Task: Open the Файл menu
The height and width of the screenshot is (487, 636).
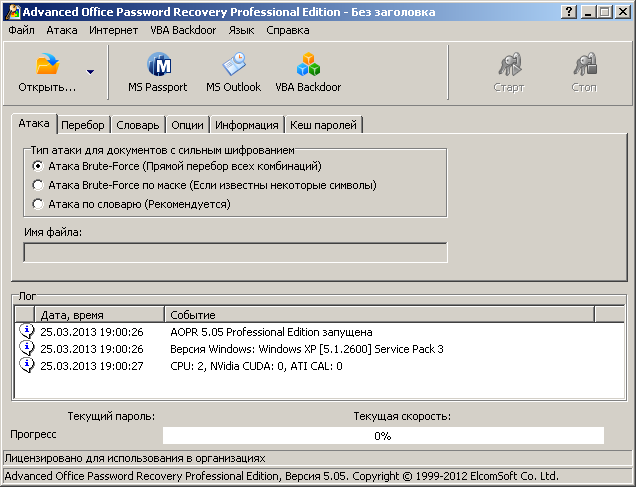Action: point(21,30)
